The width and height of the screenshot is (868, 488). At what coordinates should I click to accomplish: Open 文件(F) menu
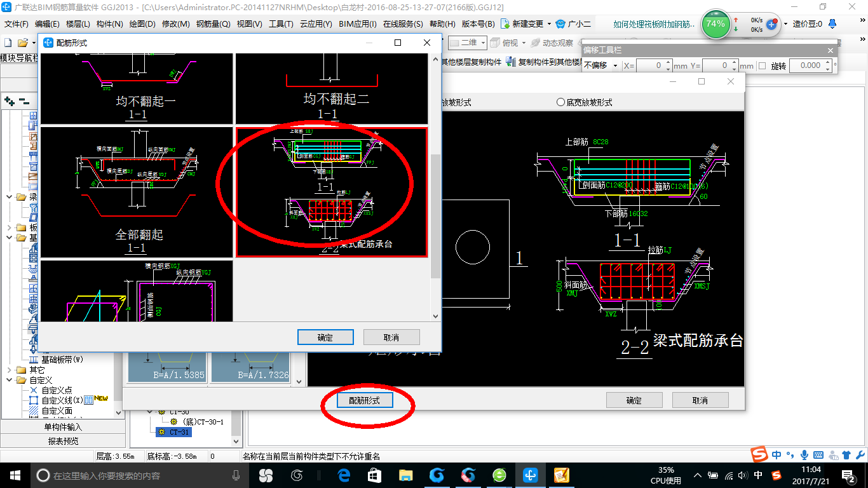[x=17, y=24]
